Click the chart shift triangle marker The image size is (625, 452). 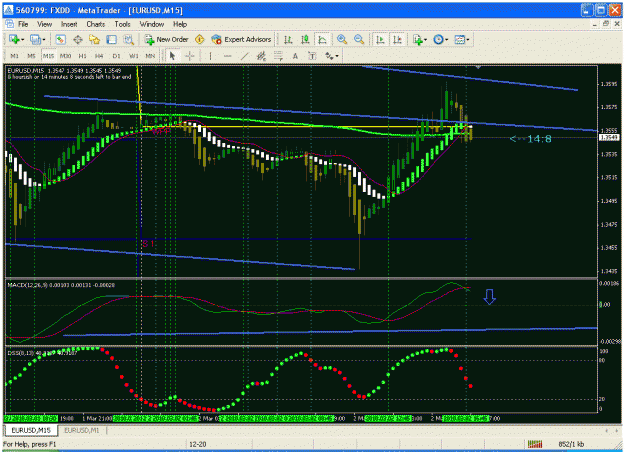[x=478, y=67]
